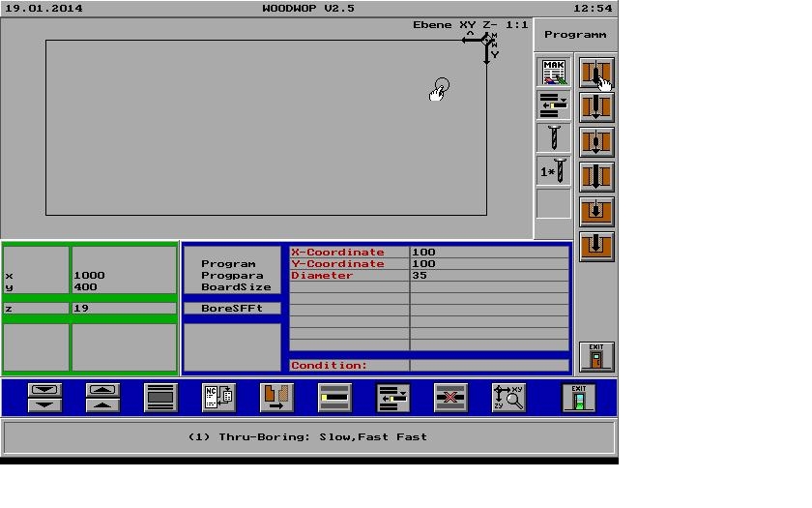Click the delete-line icon with the red X
812x508 pixels.
450,398
